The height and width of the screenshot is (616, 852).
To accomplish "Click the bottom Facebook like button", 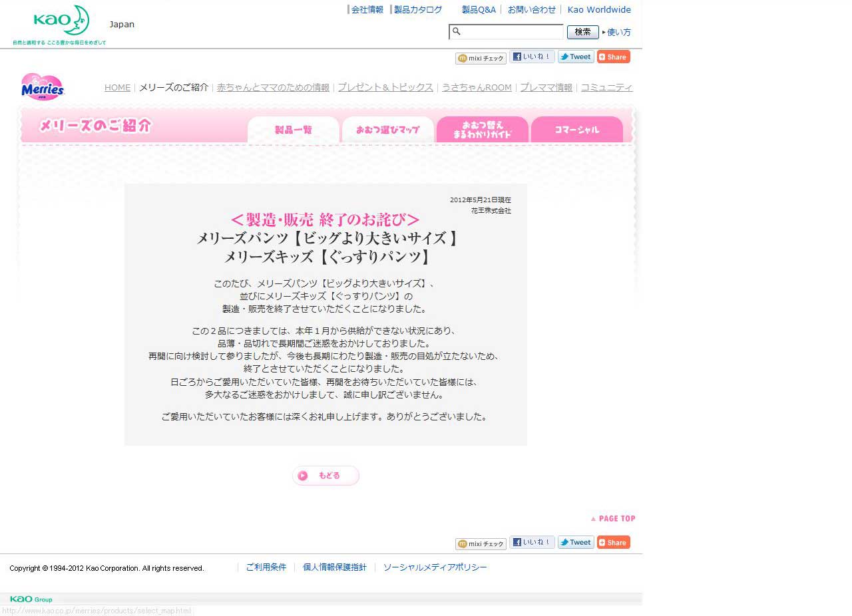I will tap(532, 543).
